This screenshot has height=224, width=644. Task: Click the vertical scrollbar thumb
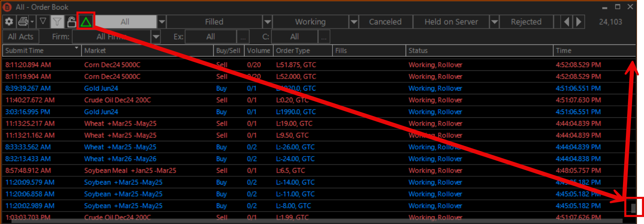(633, 208)
